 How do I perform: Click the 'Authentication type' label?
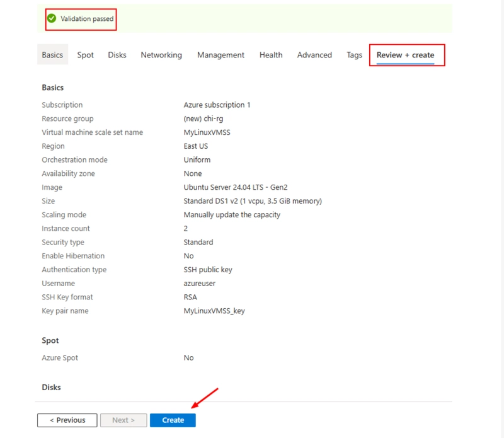point(74,270)
